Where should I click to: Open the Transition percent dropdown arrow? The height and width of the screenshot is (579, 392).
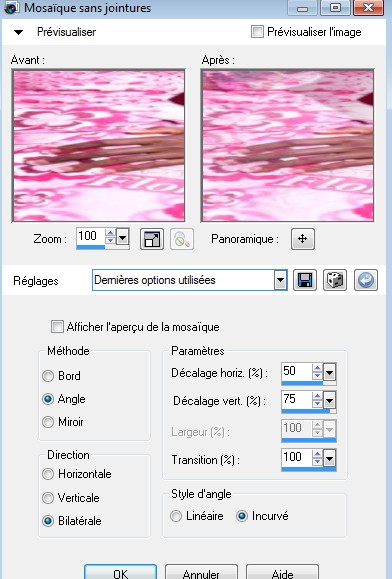330,459
